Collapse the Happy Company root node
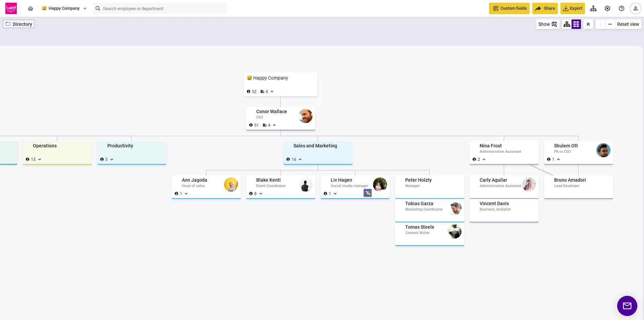This screenshot has height=320, width=644. coord(272,92)
